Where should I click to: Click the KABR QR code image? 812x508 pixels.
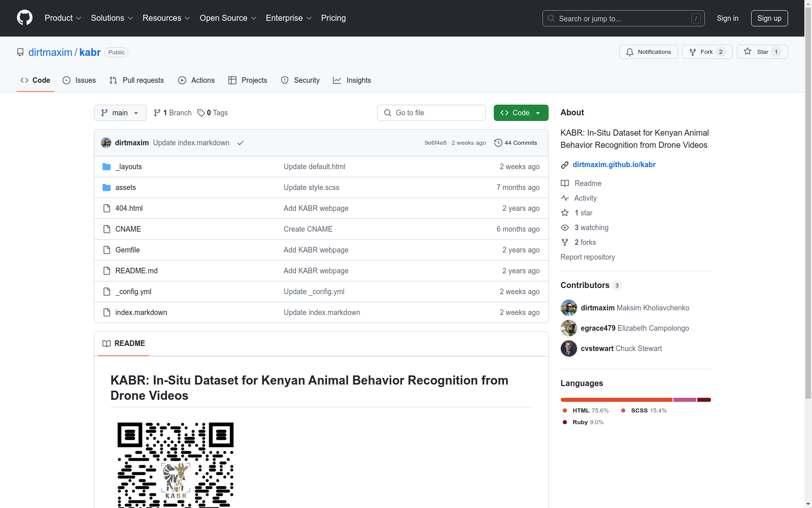click(x=176, y=465)
